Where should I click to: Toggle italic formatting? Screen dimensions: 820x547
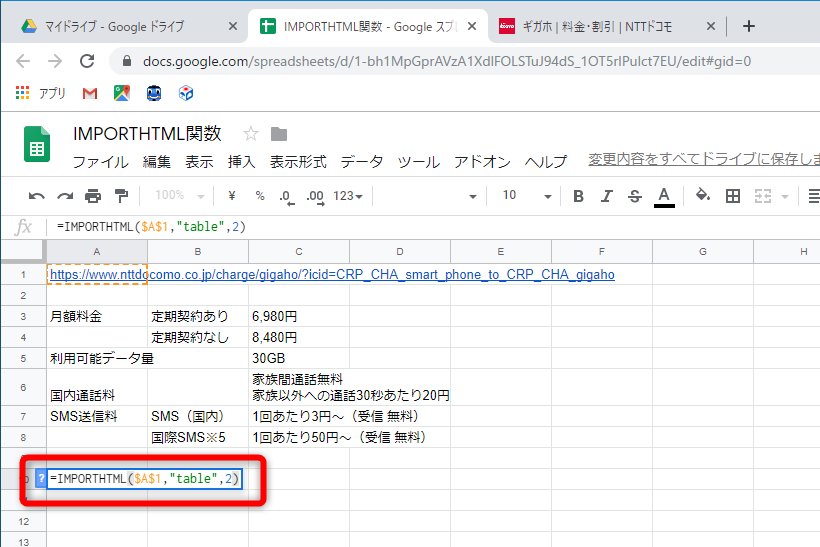(x=606, y=196)
